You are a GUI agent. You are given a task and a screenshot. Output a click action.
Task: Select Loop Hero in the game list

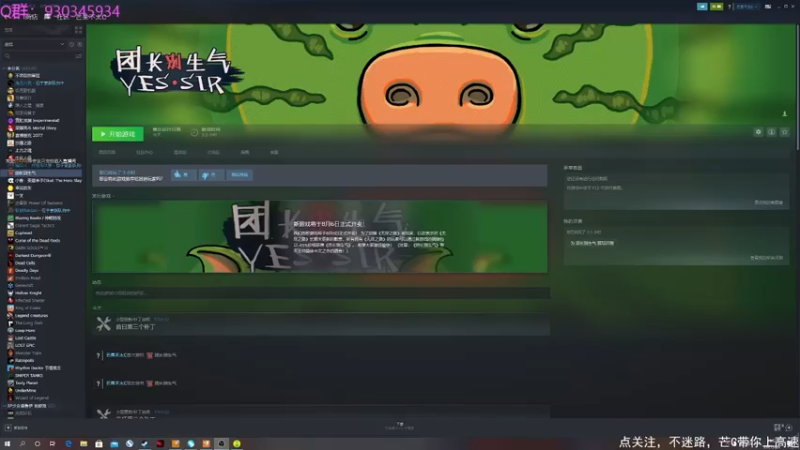[x=25, y=330]
